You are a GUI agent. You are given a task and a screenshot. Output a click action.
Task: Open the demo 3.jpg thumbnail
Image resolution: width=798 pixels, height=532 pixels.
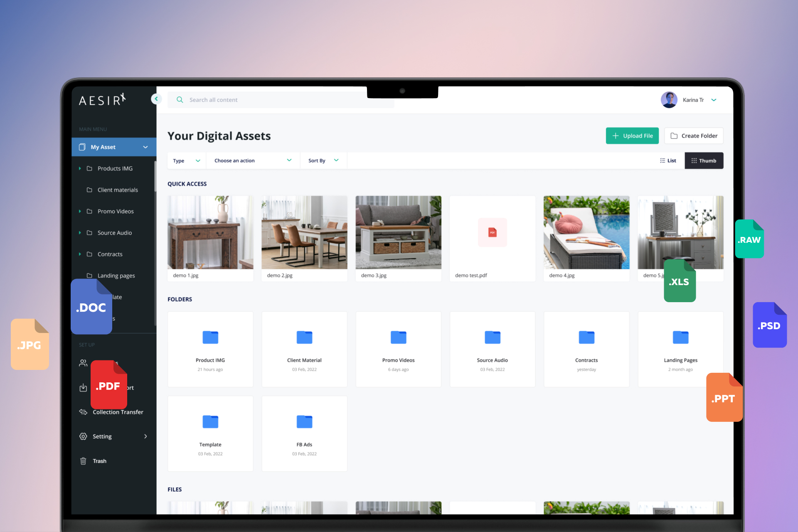[398, 232]
